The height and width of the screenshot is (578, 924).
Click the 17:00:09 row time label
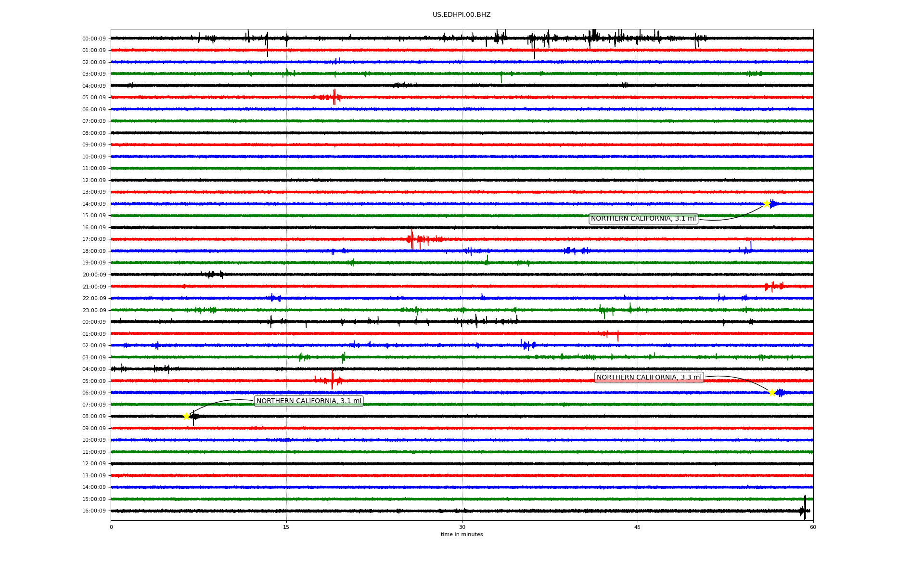[94, 239]
